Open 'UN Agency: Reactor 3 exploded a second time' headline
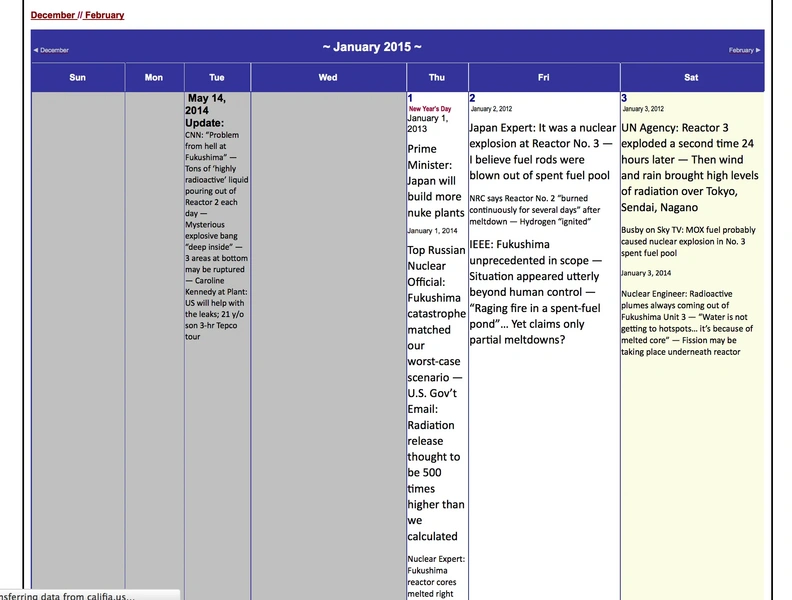This screenshot has width=792, height=600. 689,168
